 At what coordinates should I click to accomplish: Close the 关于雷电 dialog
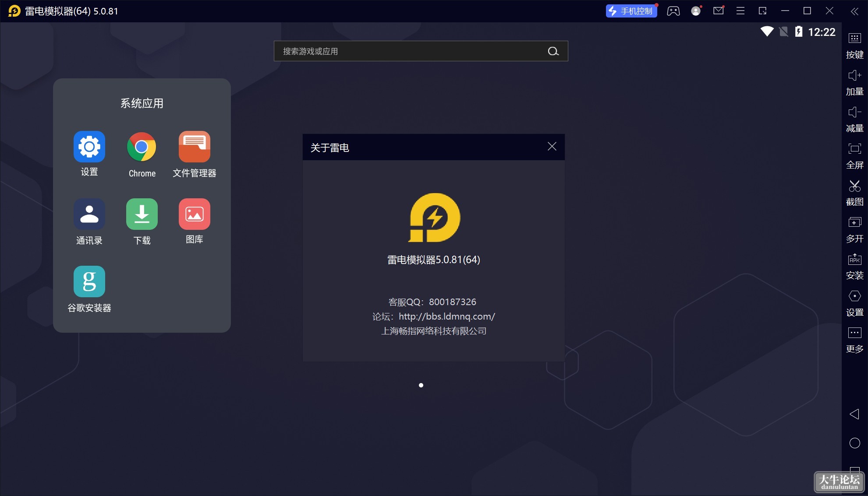click(552, 146)
